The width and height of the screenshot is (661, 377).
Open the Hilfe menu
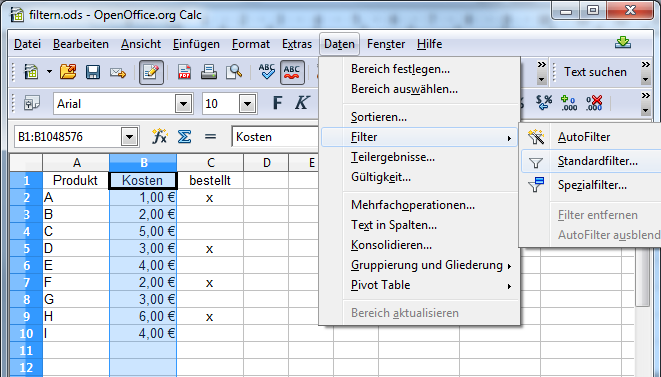[430, 44]
